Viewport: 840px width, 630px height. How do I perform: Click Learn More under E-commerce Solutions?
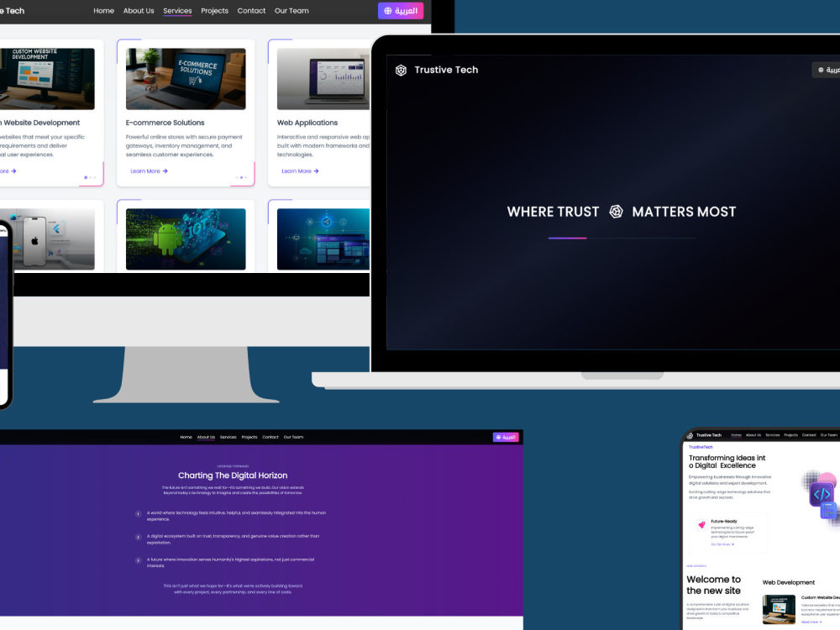point(149,171)
